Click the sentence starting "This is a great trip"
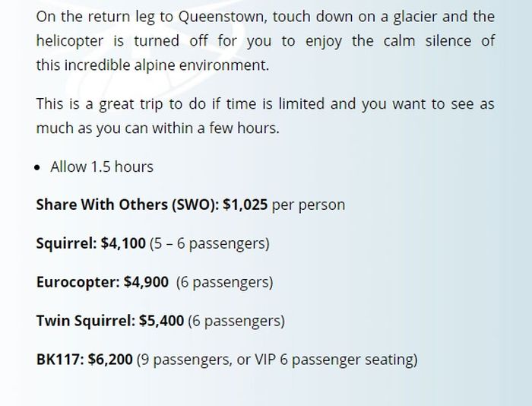This screenshot has height=406, width=532. coord(264,103)
